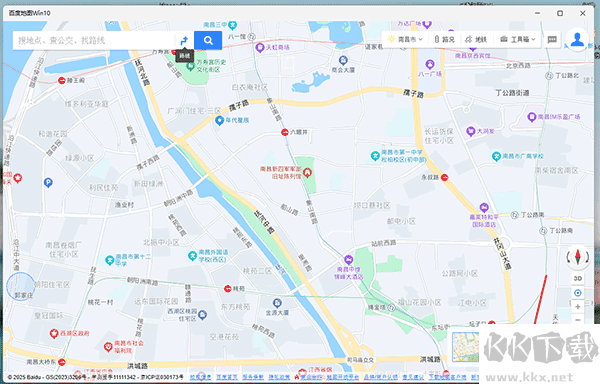Toggle the 地铁 subway map layer
The width and height of the screenshot is (600, 384).
476,39
